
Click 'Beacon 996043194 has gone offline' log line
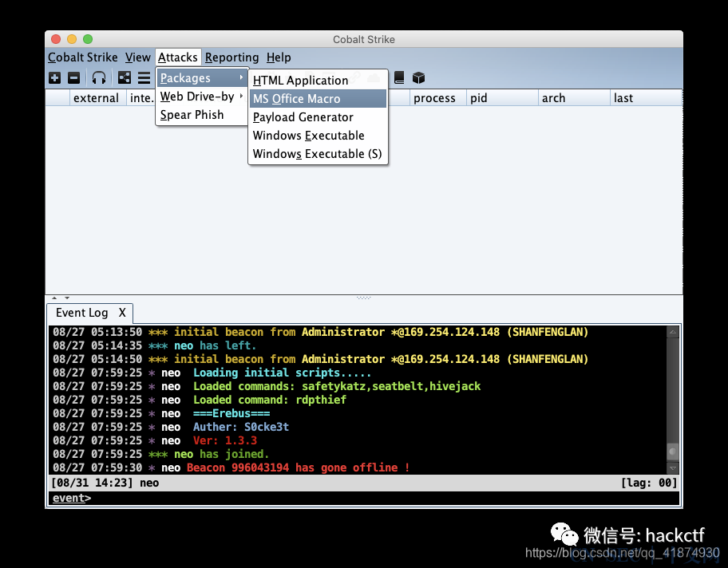[x=231, y=467]
